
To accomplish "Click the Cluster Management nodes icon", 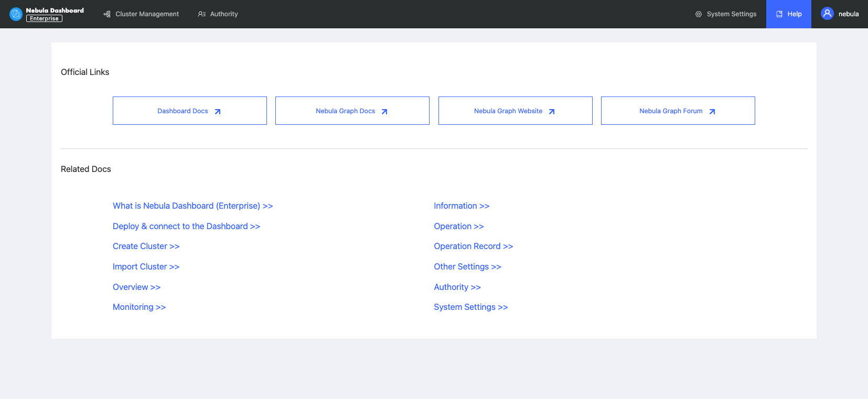I will pos(107,14).
